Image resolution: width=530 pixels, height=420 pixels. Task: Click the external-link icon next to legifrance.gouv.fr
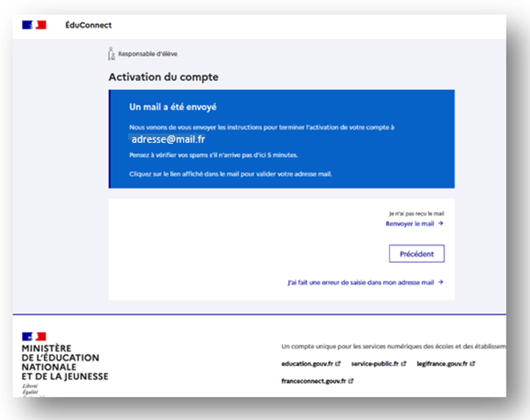pyautogui.click(x=473, y=364)
